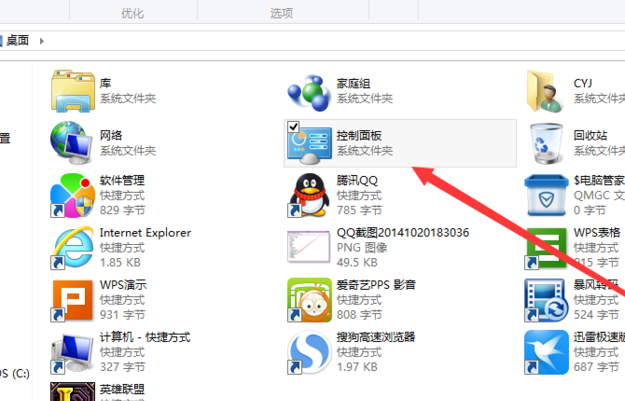Click the 软件管理 name label
The image size is (625, 401).
[x=122, y=180]
